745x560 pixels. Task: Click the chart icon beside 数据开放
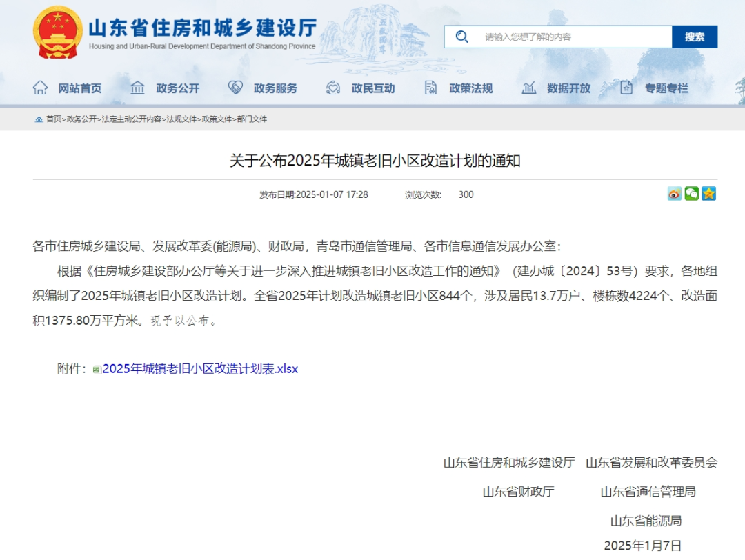[x=529, y=88]
